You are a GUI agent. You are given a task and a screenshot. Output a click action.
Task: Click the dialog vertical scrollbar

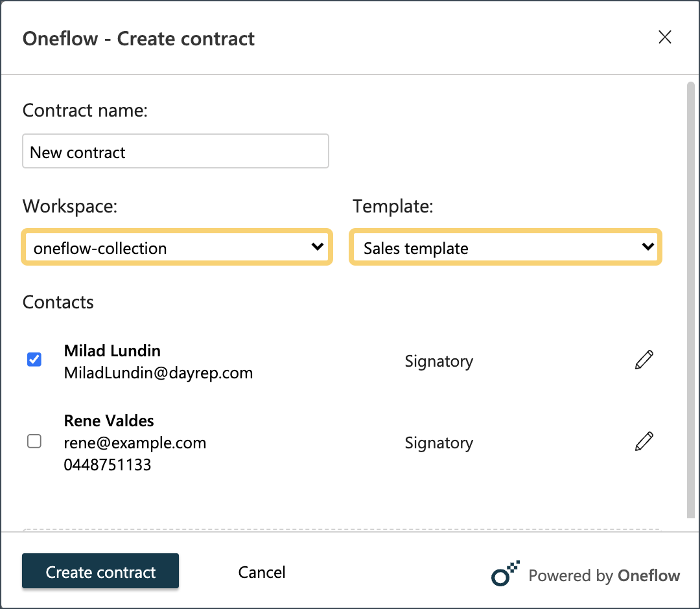(x=691, y=300)
